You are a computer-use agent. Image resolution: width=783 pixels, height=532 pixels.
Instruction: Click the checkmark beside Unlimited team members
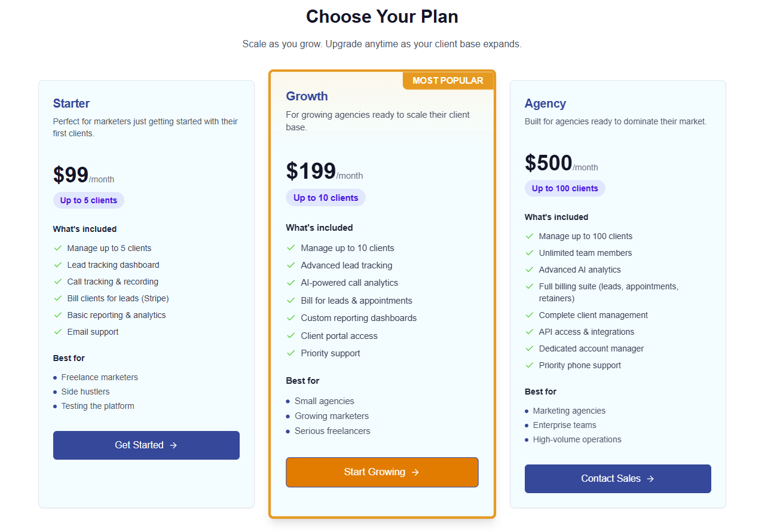(530, 253)
